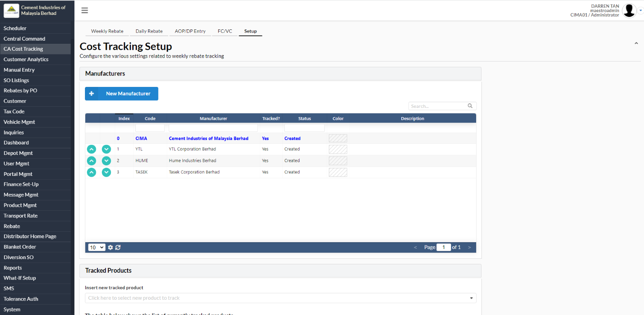This screenshot has width=644, height=315.
Task: Click the grid refresh icon
Action: pos(118,247)
